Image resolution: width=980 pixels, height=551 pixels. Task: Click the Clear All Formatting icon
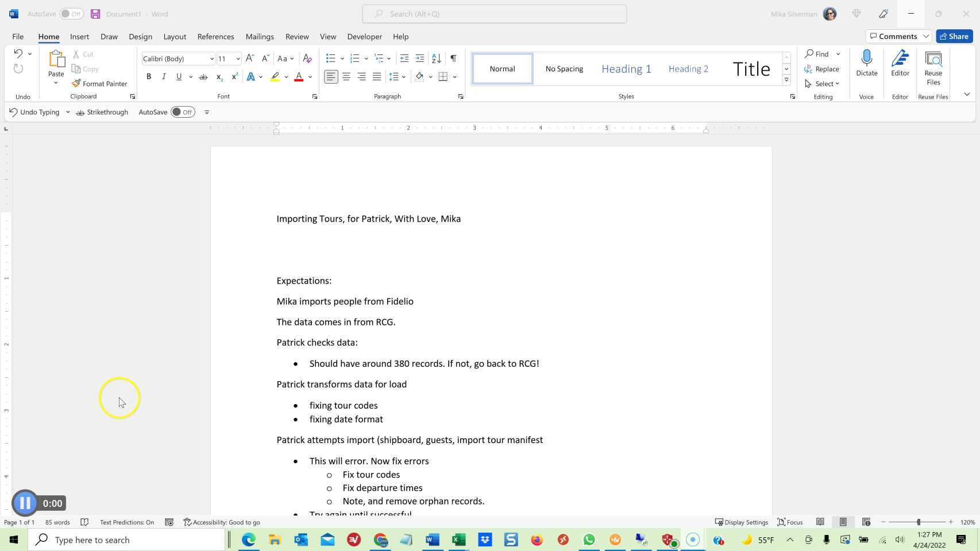pos(307,59)
